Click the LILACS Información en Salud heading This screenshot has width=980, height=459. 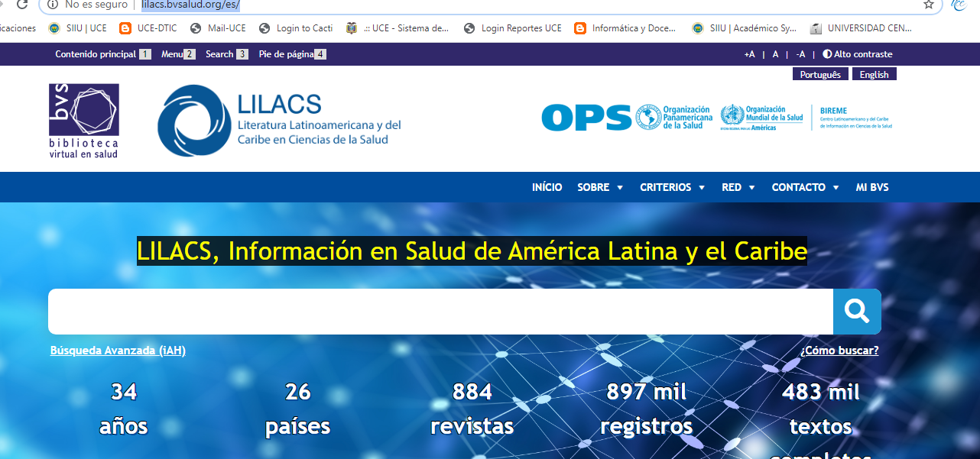472,251
